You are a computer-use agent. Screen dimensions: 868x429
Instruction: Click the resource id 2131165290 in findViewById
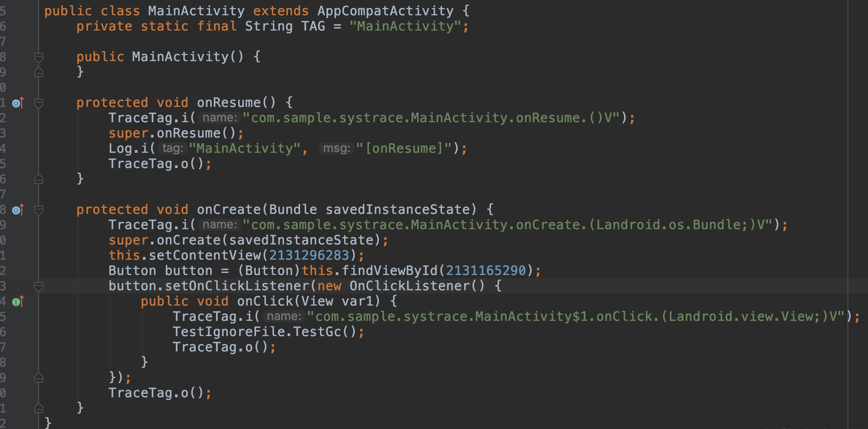(485, 271)
